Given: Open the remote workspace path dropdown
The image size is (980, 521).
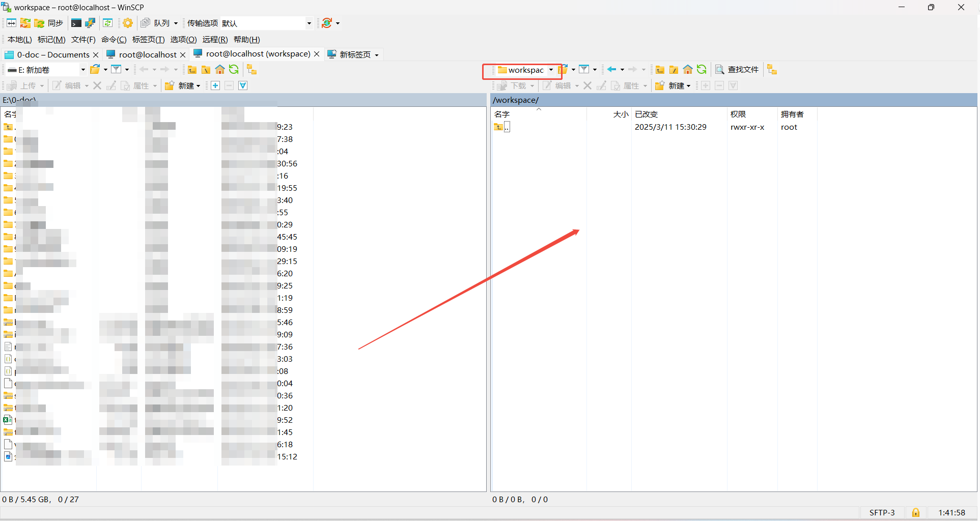Looking at the screenshot, I should click(551, 70).
